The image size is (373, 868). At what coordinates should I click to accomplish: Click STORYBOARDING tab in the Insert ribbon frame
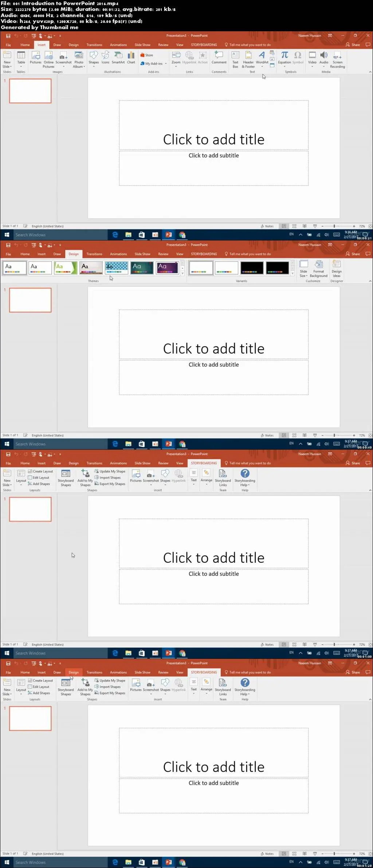tap(204, 45)
